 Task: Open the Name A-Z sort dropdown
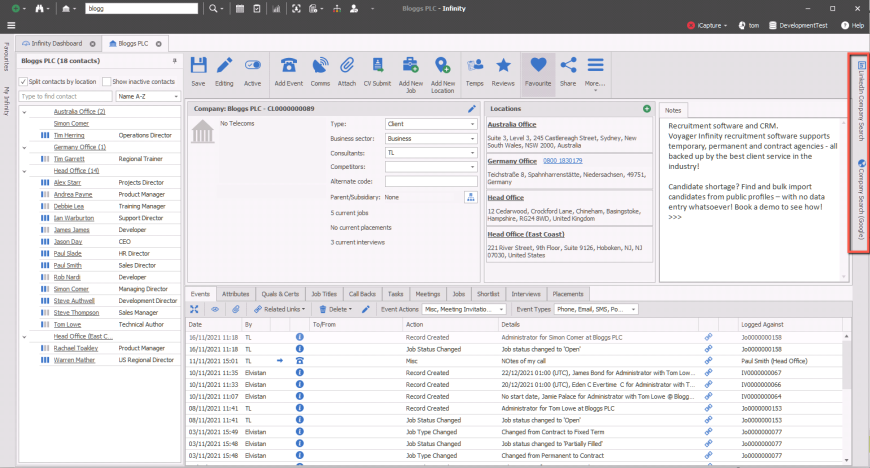tap(146, 97)
